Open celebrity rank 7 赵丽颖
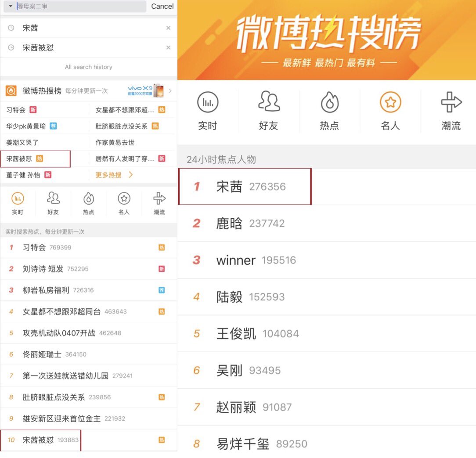476x458 pixels. [327, 407]
